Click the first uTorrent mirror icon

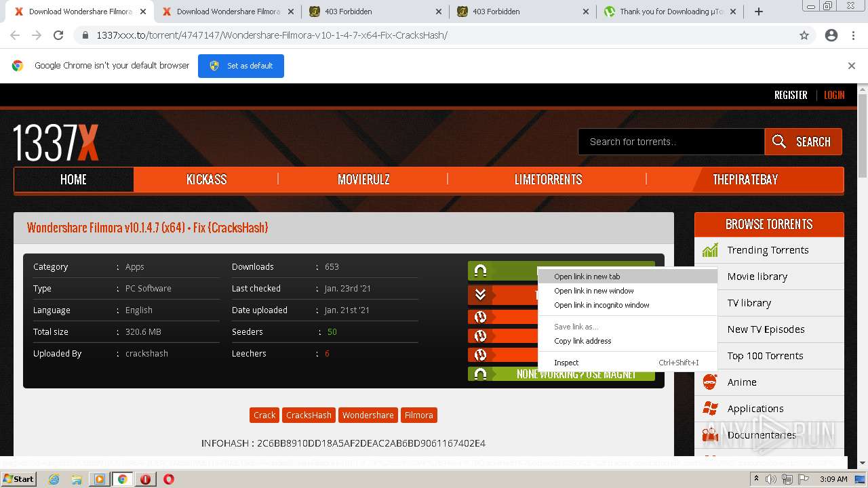[481, 317]
